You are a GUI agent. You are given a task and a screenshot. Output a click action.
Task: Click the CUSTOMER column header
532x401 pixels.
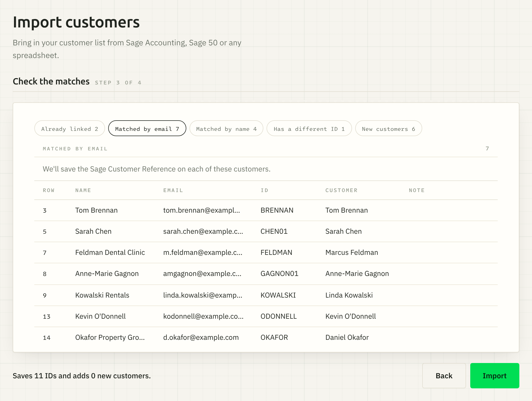(341, 190)
